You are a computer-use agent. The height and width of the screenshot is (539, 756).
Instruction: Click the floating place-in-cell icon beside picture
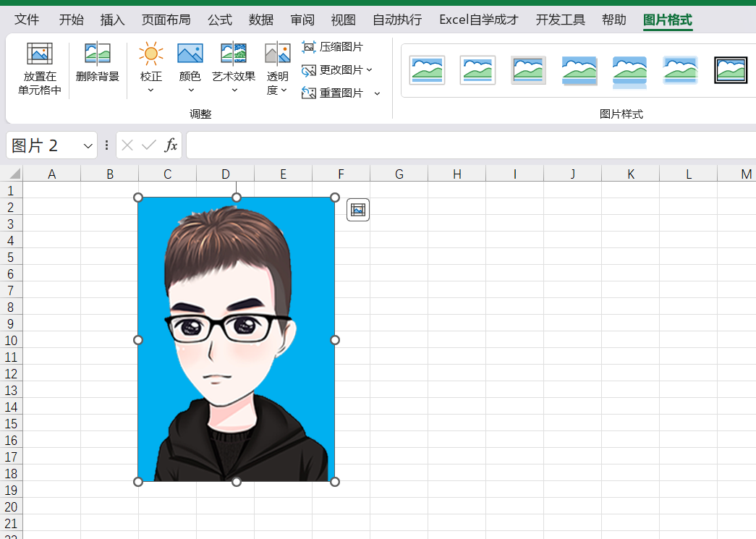point(358,211)
